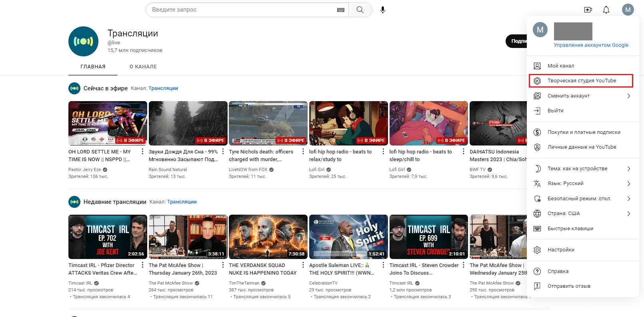Image resolution: width=644 pixels, height=317 pixels.
Task: Click the Справка question mark icon
Action: coord(538,271)
